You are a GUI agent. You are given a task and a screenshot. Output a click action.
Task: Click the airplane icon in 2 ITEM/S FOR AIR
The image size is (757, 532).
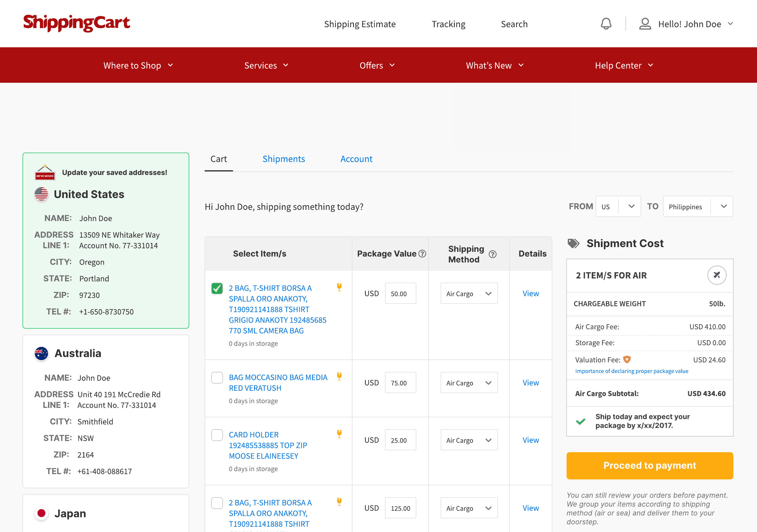[717, 275]
